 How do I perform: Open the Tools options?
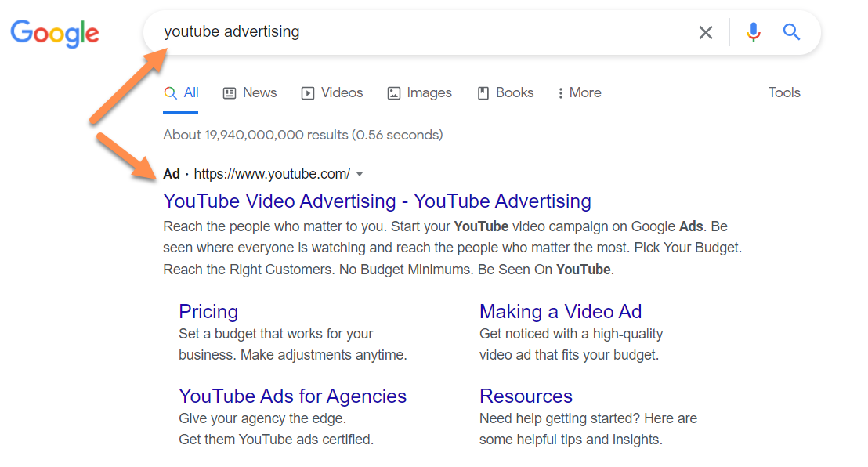pyautogui.click(x=784, y=92)
